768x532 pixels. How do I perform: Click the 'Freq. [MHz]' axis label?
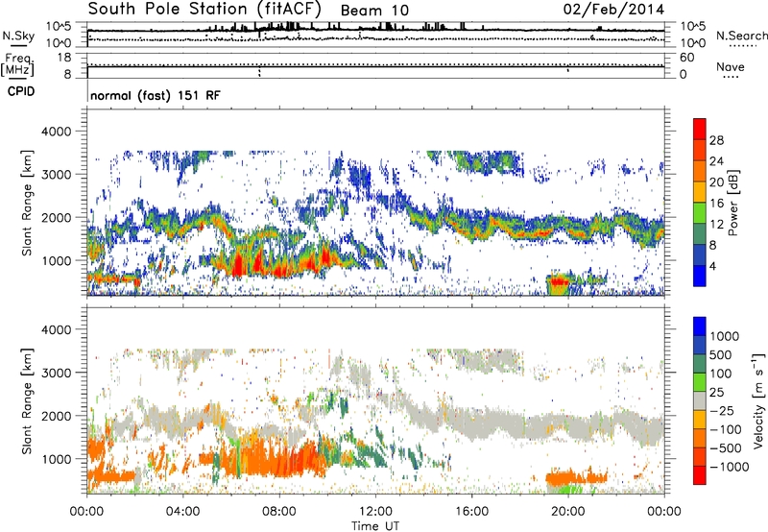pyautogui.click(x=18, y=65)
